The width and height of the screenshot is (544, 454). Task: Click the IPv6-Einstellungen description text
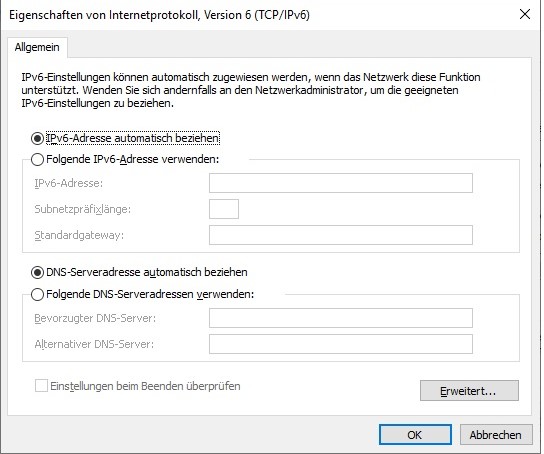[251, 90]
